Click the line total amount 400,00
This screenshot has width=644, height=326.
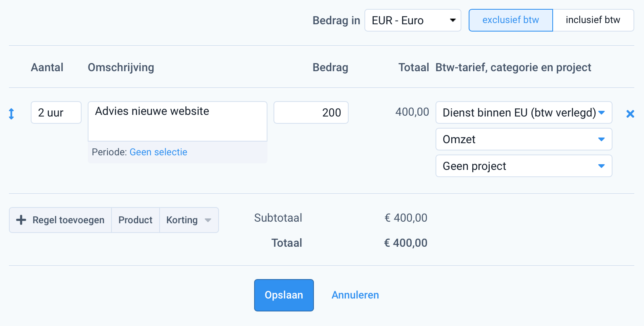point(412,112)
